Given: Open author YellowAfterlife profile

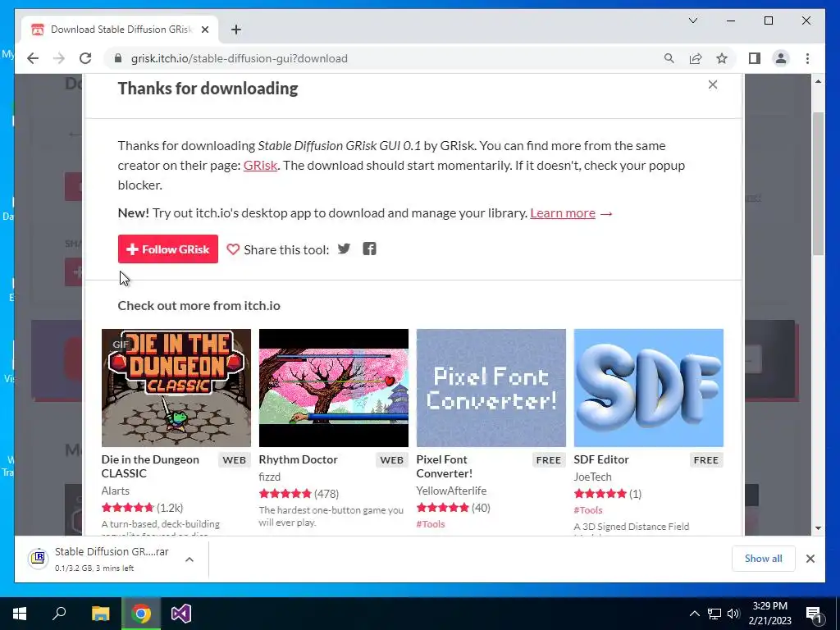Looking at the screenshot, I should (452, 491).
